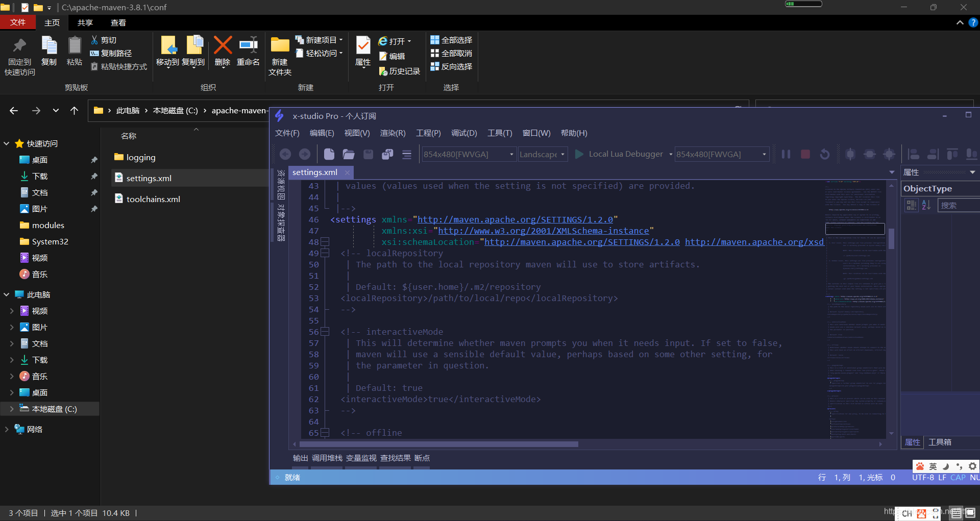
Task: Start the Local Lua Debugger play button
Action: click(x=579, y=154)
